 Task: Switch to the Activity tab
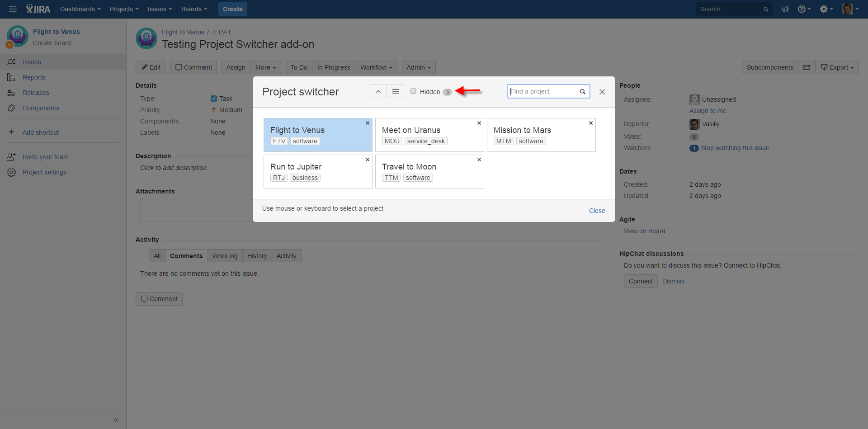(287, 256)
